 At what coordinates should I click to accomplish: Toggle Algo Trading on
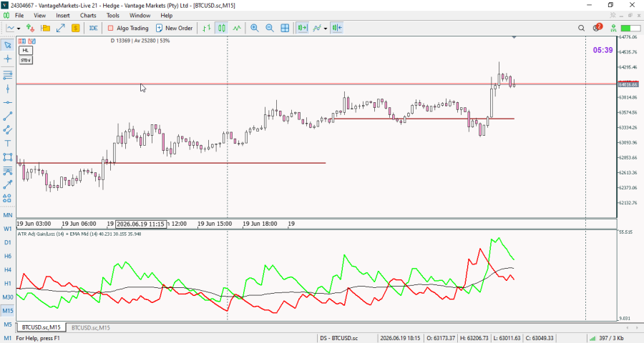coord(128,28)
